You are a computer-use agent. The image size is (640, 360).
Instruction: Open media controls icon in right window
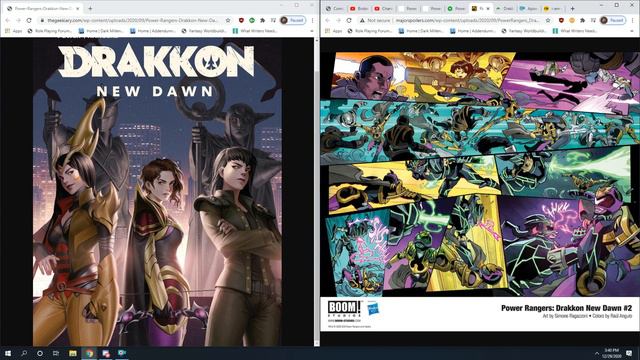(593, 20)
